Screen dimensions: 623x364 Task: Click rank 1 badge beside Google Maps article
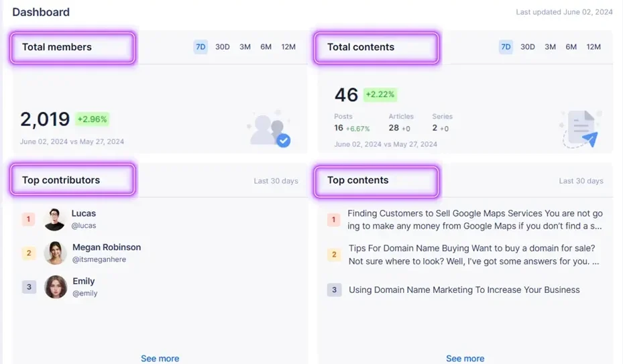click(x=334, y=219)
